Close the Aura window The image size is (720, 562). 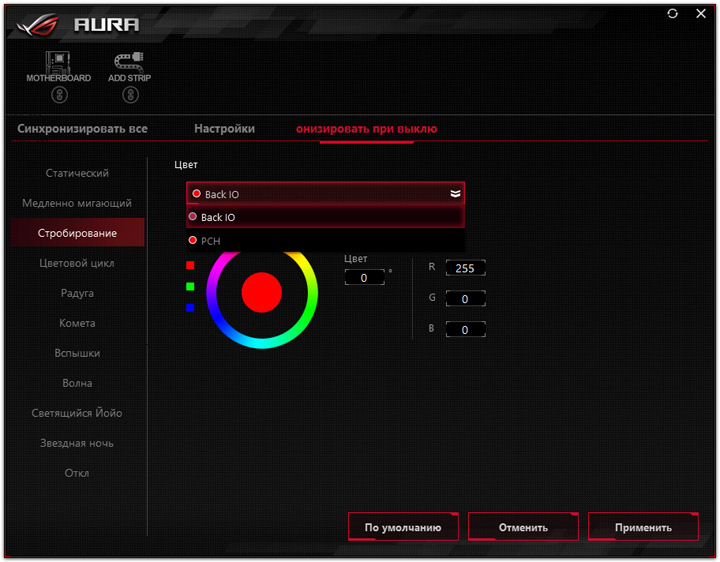click(x=701, y=14)
